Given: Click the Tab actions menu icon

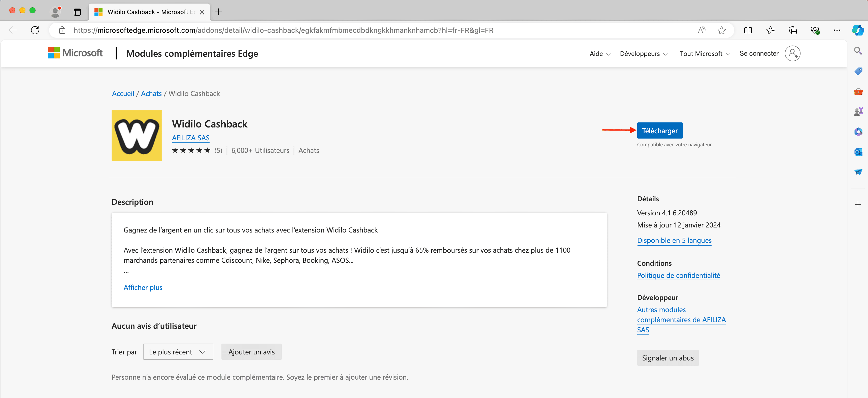Looking at the screenshot, I should pos(77,12).
